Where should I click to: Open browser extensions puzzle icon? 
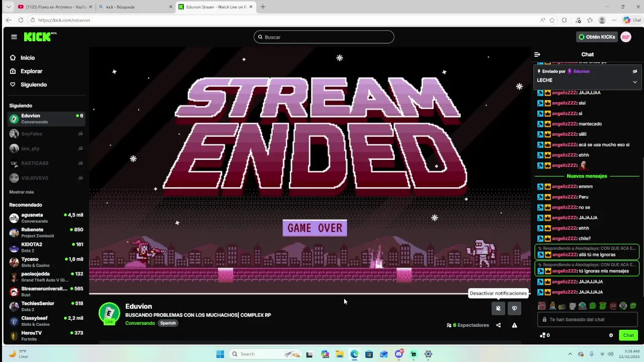tap(565, 20)
